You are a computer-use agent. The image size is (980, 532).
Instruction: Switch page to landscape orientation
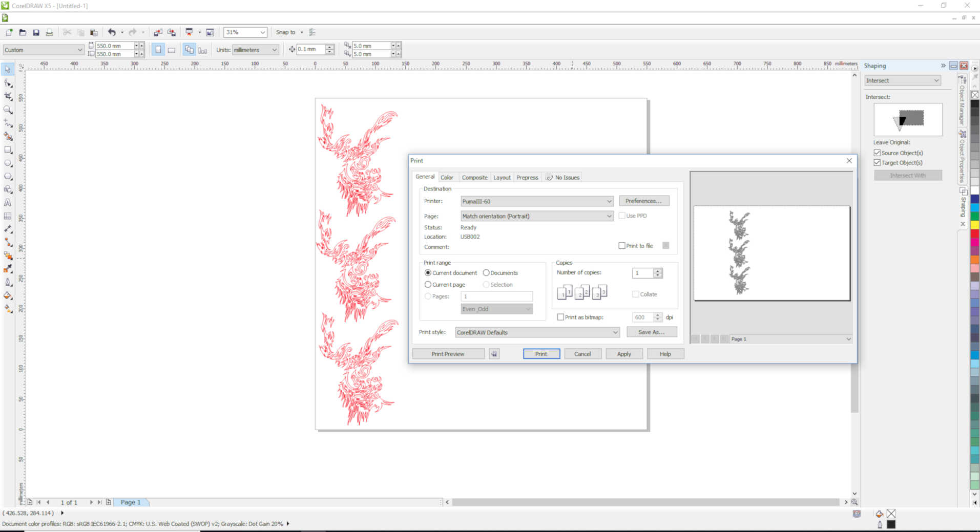pos(172,50)
